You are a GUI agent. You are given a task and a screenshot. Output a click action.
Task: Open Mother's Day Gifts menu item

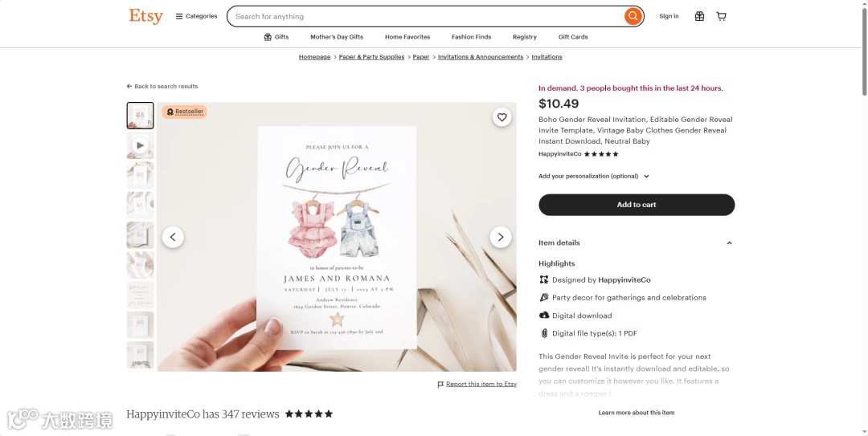[337, 37]
